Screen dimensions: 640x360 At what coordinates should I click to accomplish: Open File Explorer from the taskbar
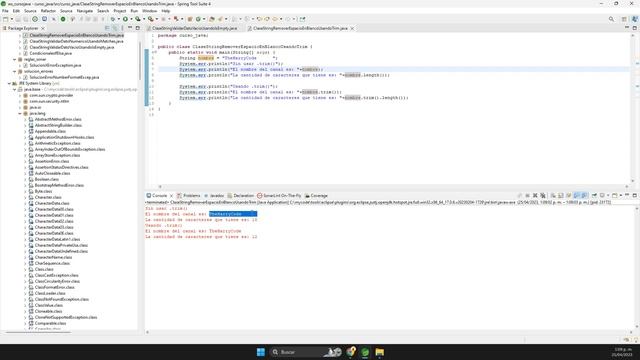tap(380, 352)
